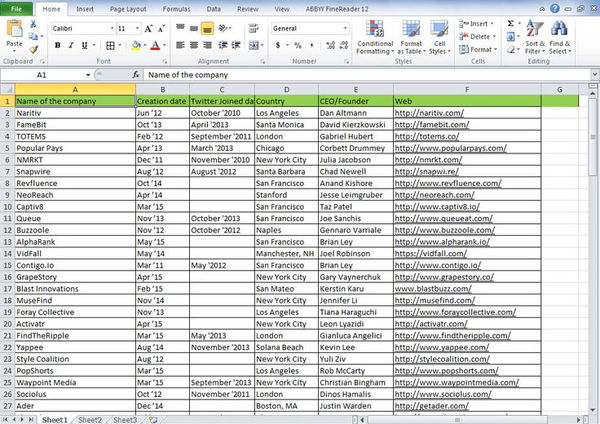Image resolution: width=600 pixels, height=424 pixels.
Task: Click the Orientation text rotation icon
Action: [223, 28]
